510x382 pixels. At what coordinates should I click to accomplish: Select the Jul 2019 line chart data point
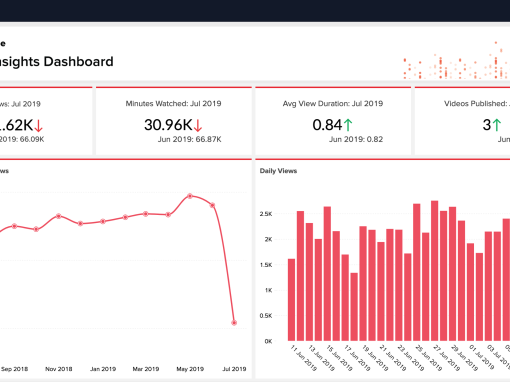click(x=234, y=323)
